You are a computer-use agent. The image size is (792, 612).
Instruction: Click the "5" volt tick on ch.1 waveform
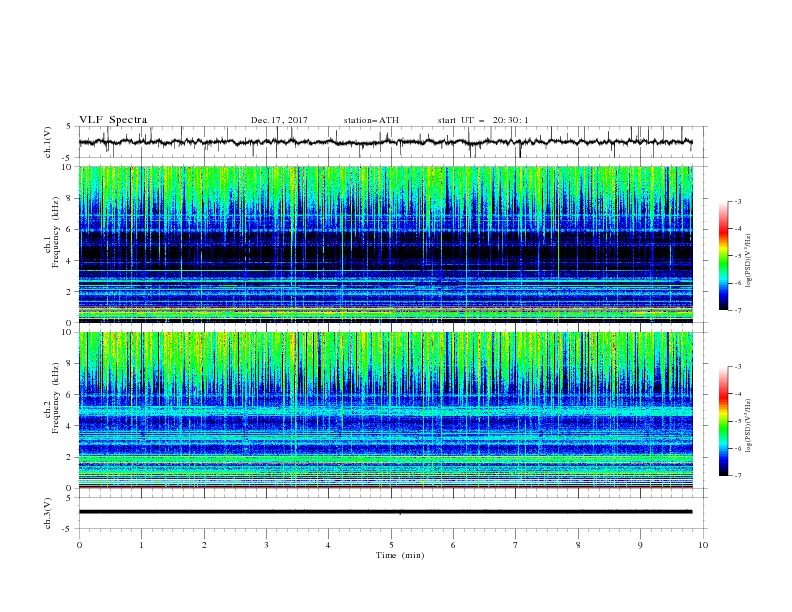click(69, 127)
